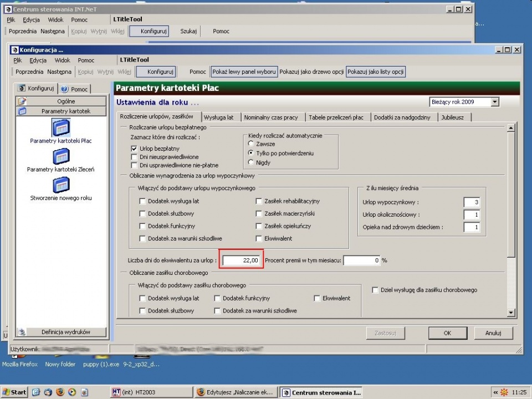Click the system tray sun icon
The image size is (532, 399).
pyautogui.click(x=504, y=392)
